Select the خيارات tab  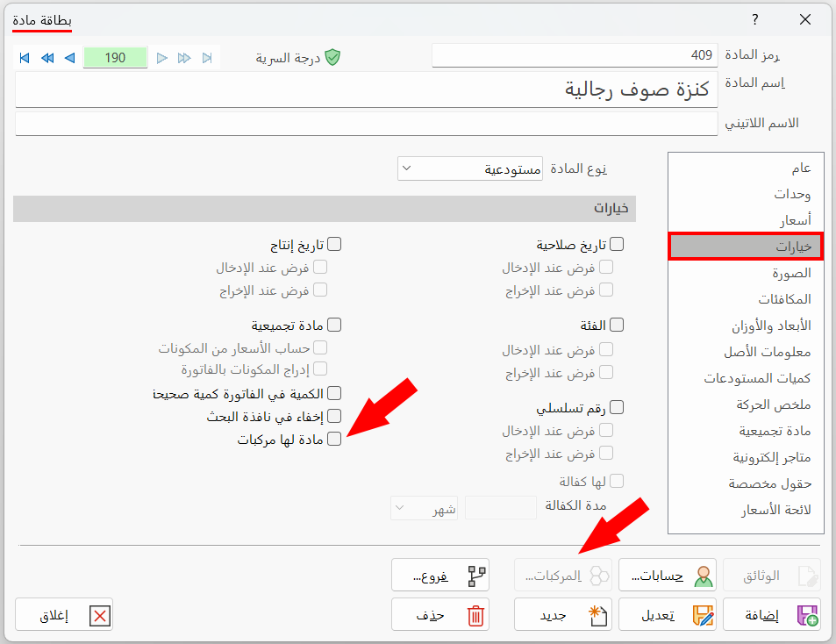(x=746, y=247)
